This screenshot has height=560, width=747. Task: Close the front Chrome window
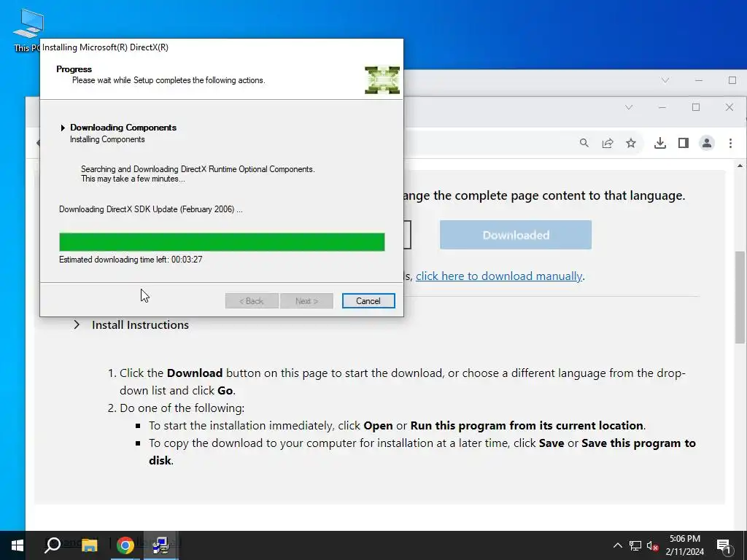(x=729, y=108)
